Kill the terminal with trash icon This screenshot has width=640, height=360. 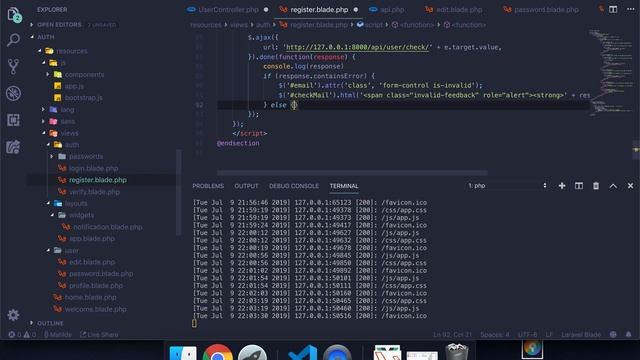(596, 186)
